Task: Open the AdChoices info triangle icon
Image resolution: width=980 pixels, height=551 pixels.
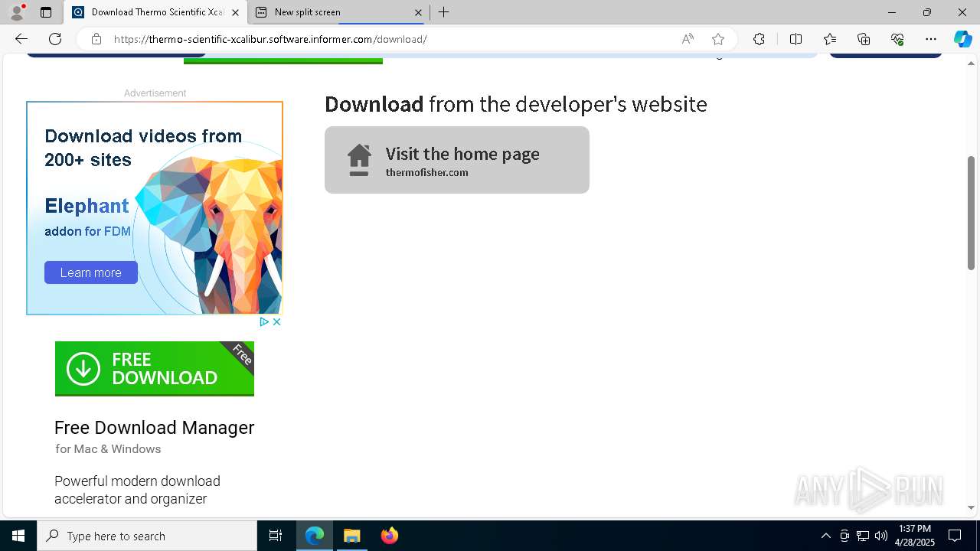Action: coord(263,322)
